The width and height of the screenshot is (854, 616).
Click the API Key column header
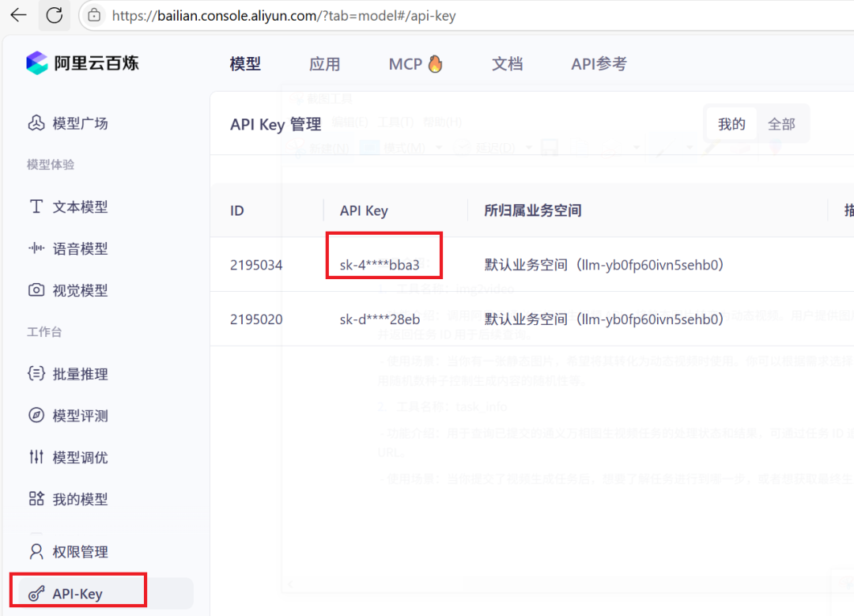coord(364,211)
